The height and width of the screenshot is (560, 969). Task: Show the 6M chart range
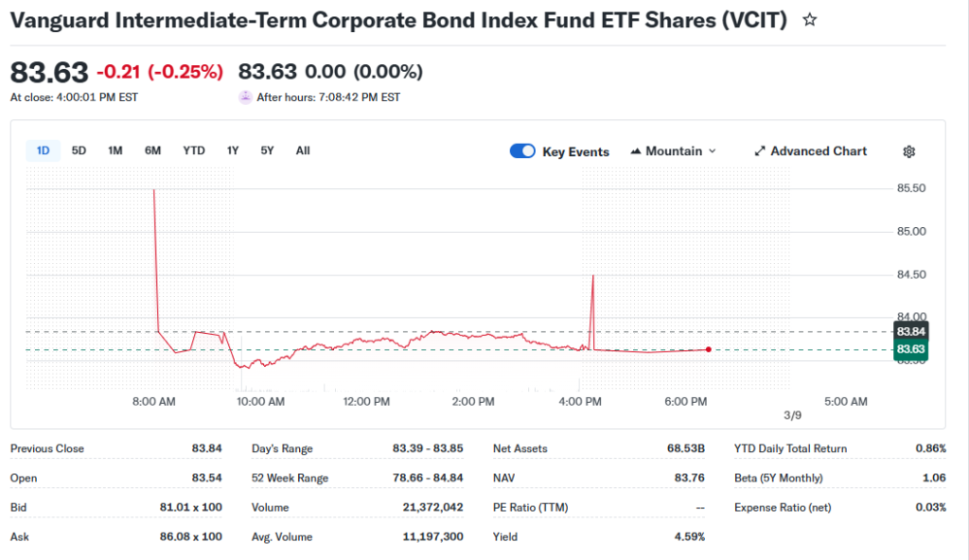(152, 150)
